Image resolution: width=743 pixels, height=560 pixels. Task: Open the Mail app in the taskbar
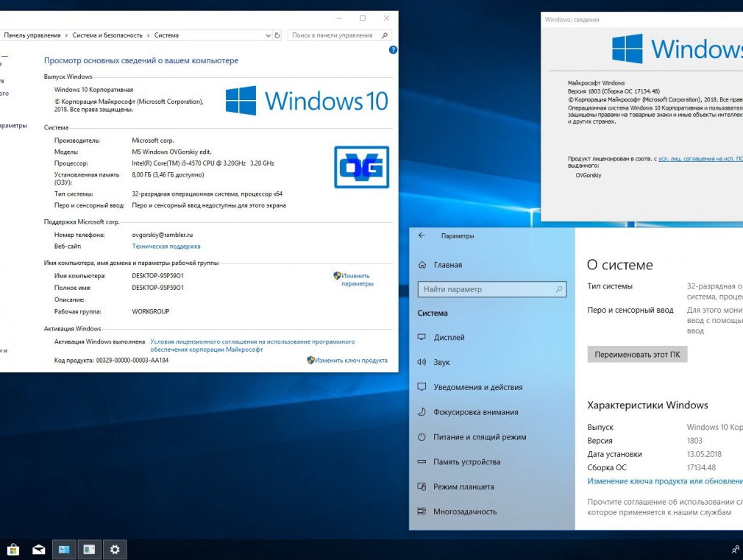[38, 549]
